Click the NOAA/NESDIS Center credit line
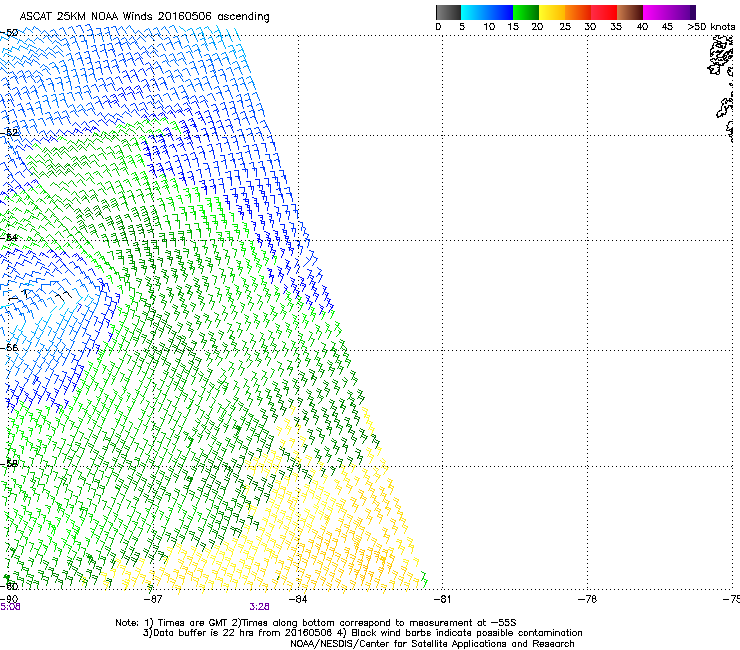Screen dimensions: 740x650 point(432,644)
